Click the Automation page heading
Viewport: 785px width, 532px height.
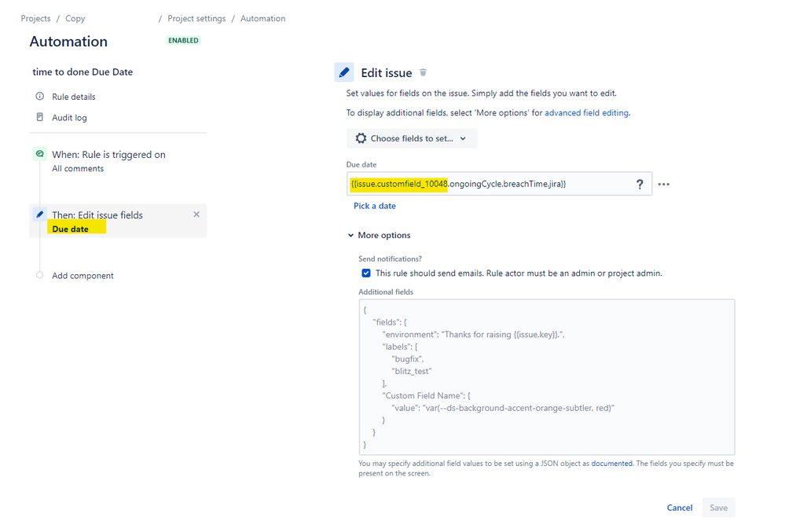(68, 42)
